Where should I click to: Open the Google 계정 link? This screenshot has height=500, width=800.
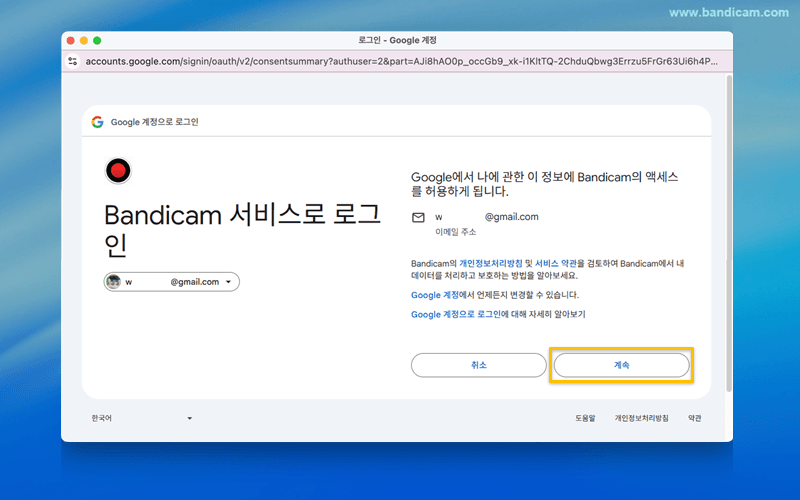[x=435, y=295]
